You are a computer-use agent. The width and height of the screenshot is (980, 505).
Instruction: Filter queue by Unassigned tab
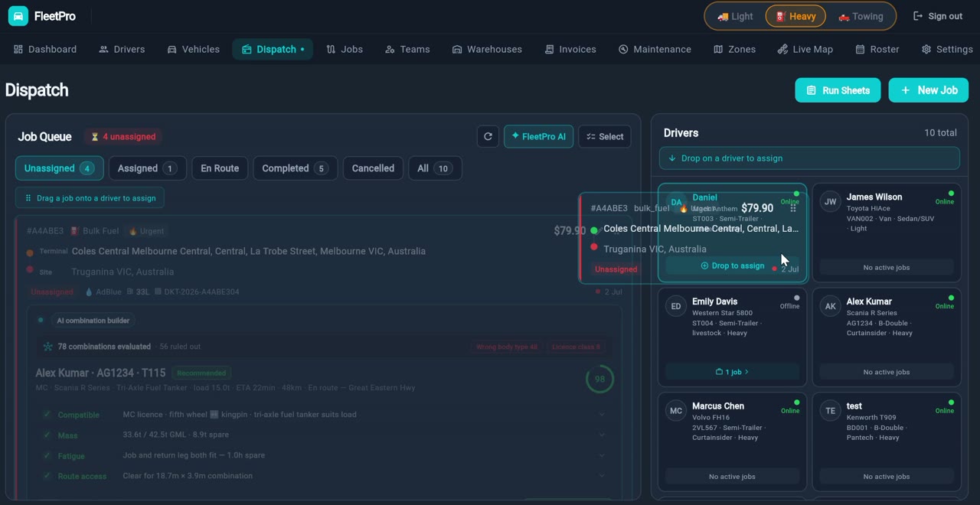pyautogui.click(x=59, y=168)
